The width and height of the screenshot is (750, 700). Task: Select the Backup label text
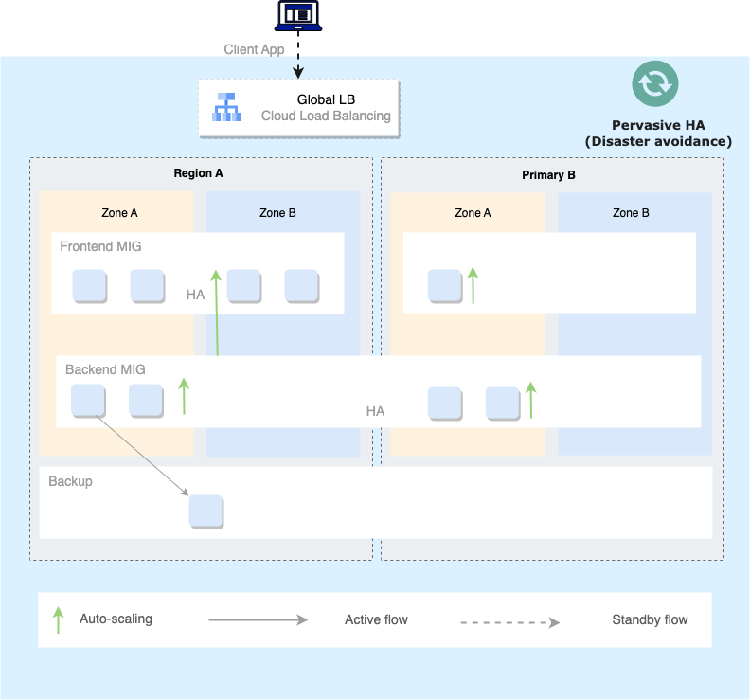(70, 481)
